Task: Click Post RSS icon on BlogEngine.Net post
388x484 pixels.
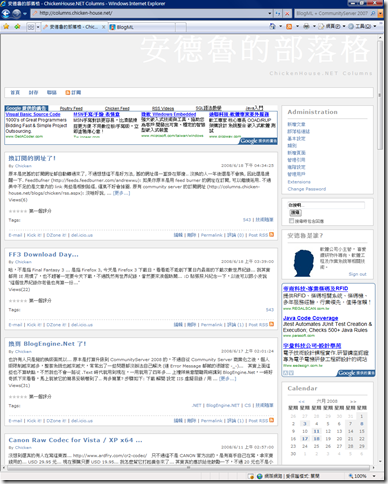Action: [x=272, y=420]
